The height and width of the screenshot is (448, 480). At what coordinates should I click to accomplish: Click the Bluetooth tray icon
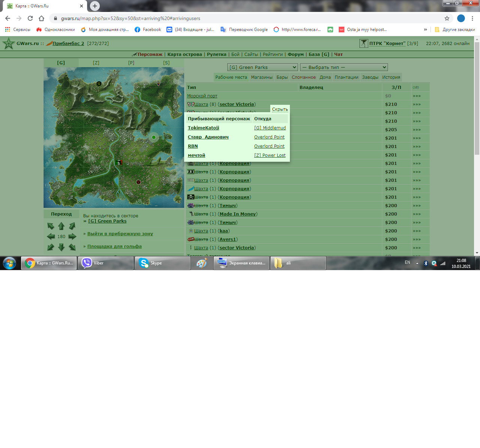[x=426, y=263]
